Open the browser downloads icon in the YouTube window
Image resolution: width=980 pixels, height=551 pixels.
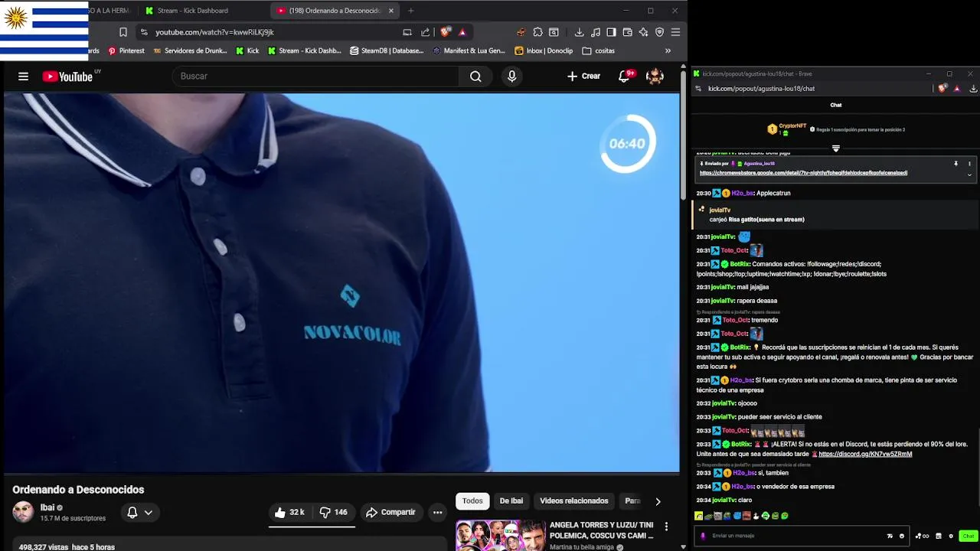point(580,32)
